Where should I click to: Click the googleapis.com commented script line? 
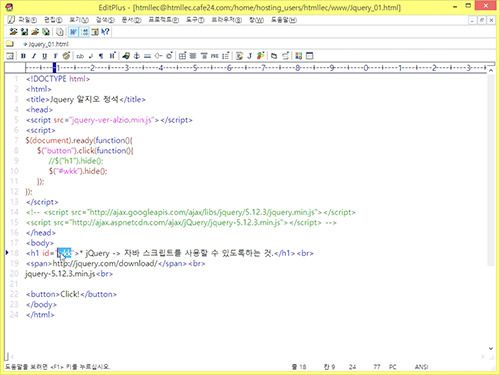pyautogui.click(x=191, y=212)
